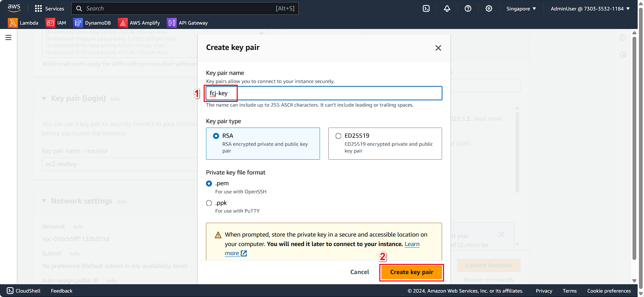Open the Singapore region selector

coord(521,8)
